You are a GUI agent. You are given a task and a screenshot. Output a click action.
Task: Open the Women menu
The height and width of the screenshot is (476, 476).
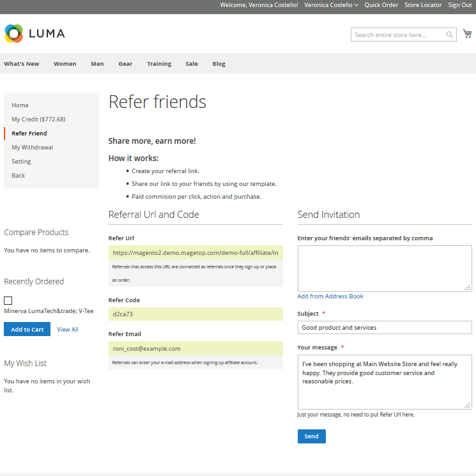(65, 64)
